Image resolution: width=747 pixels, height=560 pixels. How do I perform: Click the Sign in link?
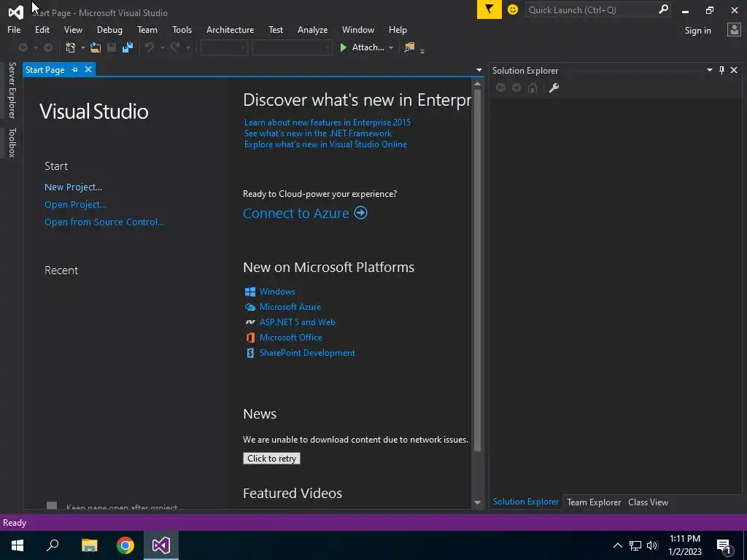(x=697, y=31)
